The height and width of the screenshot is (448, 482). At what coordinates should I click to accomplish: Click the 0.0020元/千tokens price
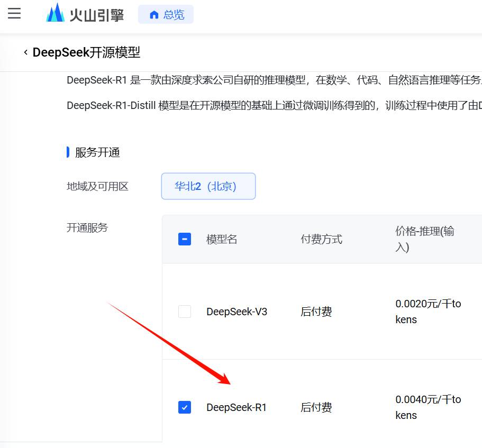click(x=428, y=312)
